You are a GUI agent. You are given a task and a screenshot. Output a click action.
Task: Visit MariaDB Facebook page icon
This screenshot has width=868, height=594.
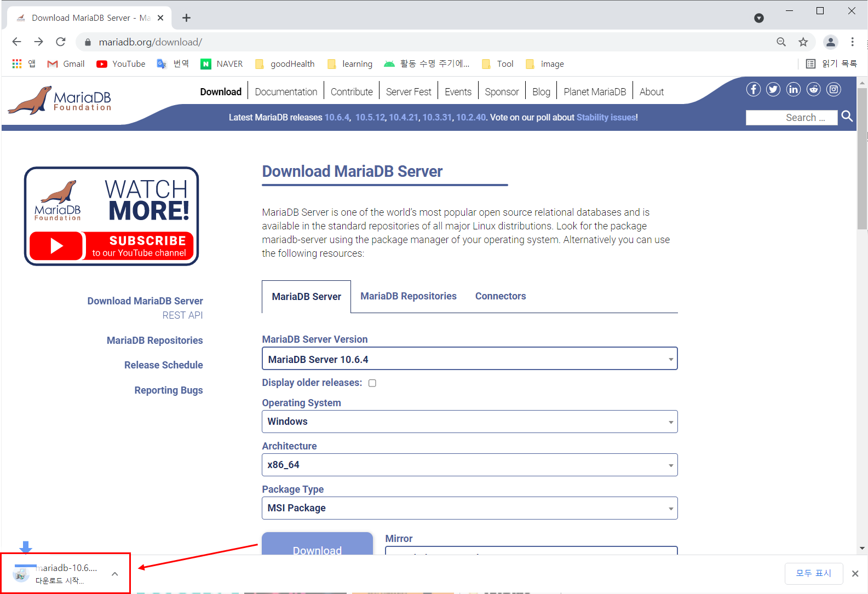tap(753, 89)
